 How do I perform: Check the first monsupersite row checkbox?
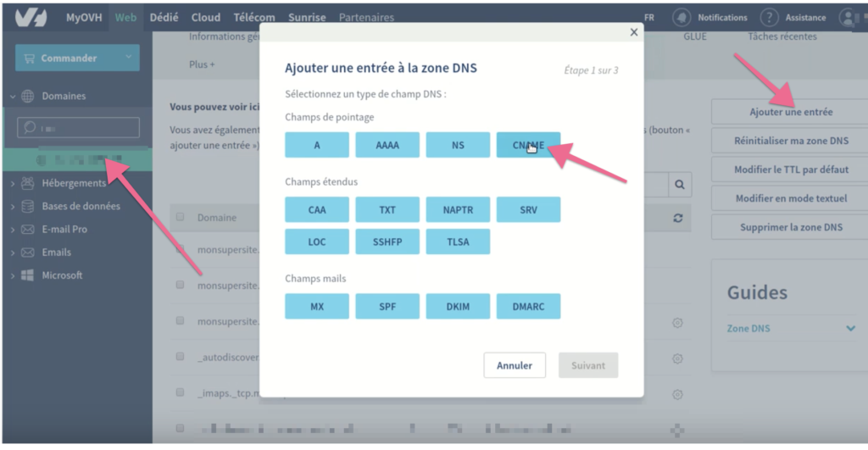point(180,250)
